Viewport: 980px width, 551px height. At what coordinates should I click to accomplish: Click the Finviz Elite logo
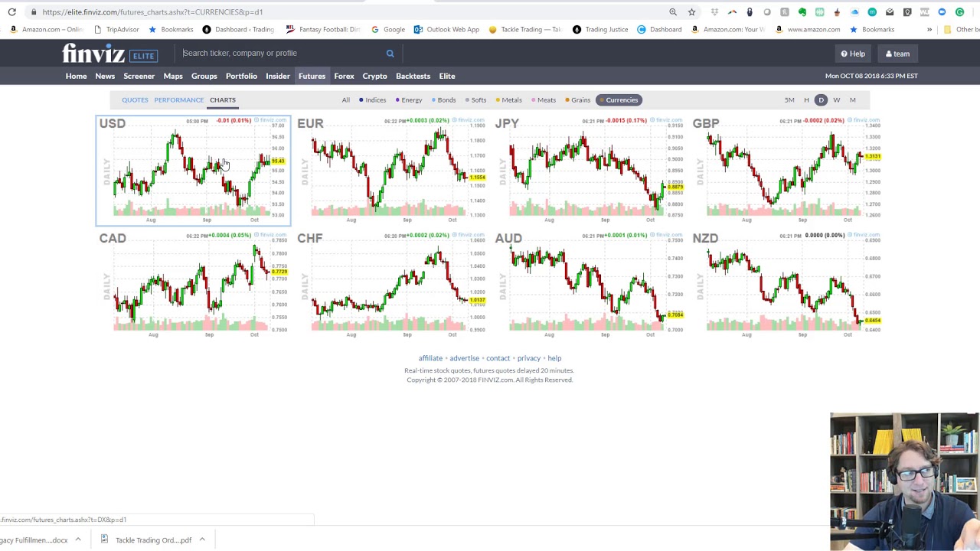(x=110, y=54)
